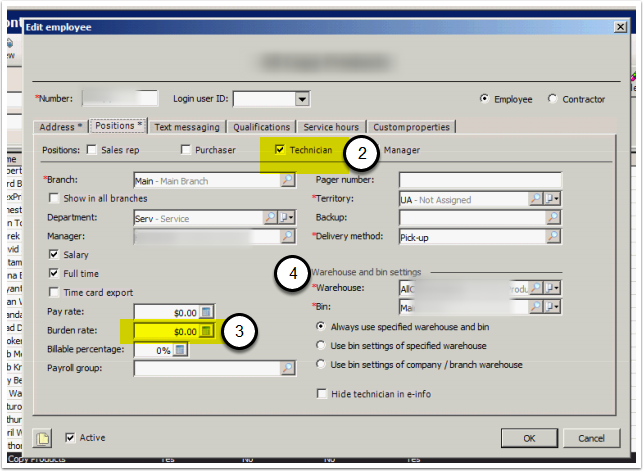Choose Use bin settings of specified warehouse
643x471 pixels.
click(x=321, y=345)
